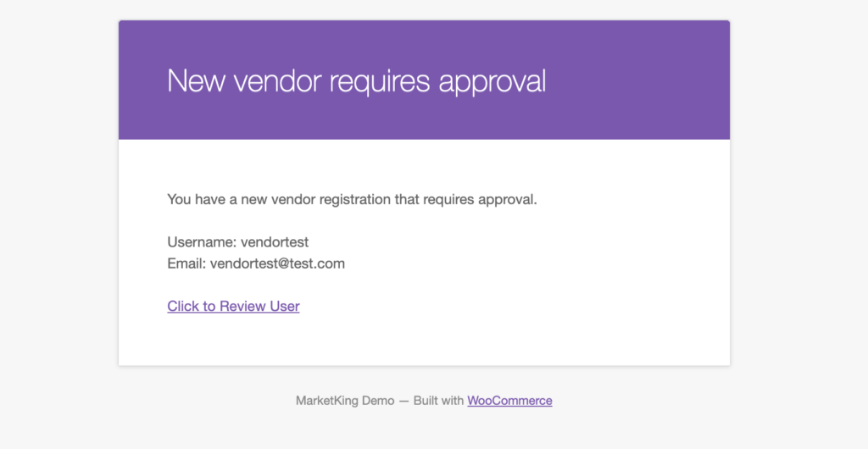Viewport: 868px width, 449px height.
Task: Click the Built with text in footer
Action: coord(438,401)
